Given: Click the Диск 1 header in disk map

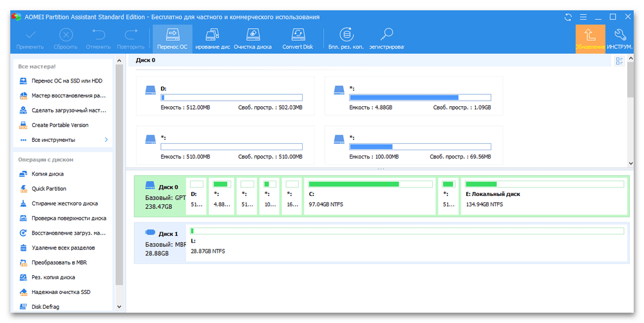Looking at the screenshot, I should tap(161, 243).
